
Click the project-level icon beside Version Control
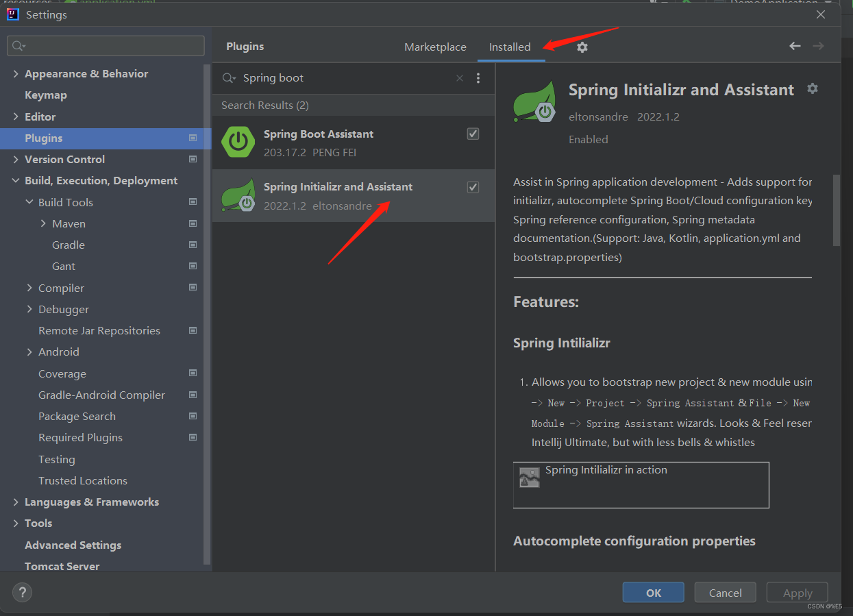point(193,159)
